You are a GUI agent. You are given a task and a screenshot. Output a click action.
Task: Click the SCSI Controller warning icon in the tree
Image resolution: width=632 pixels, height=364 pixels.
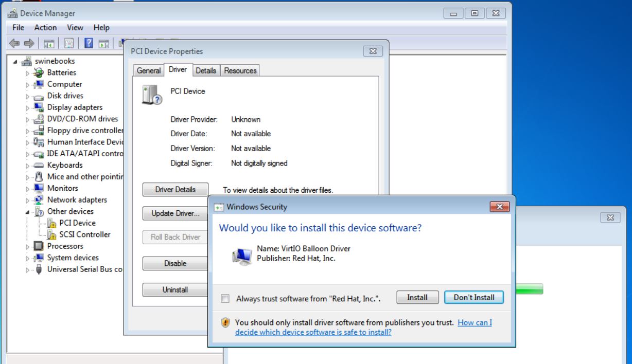[x=51, y=234]
